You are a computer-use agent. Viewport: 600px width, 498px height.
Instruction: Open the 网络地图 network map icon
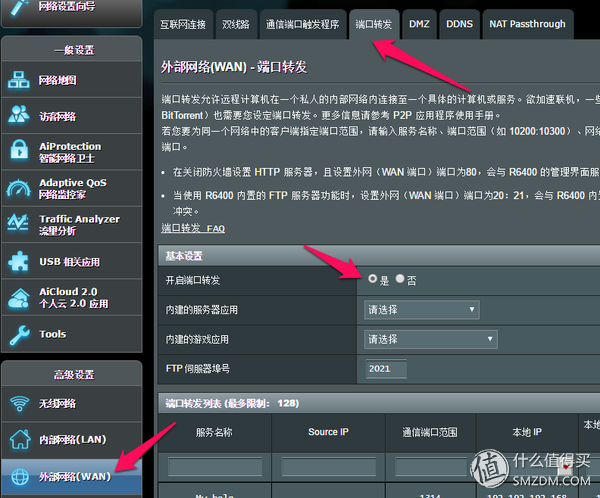pyautogui.click(x=19, y=80)
